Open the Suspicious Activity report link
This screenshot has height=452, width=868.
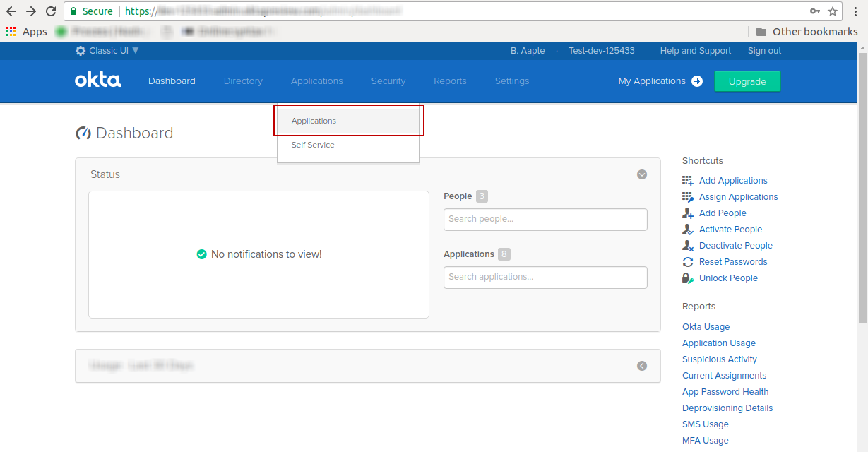pos(719,359)
